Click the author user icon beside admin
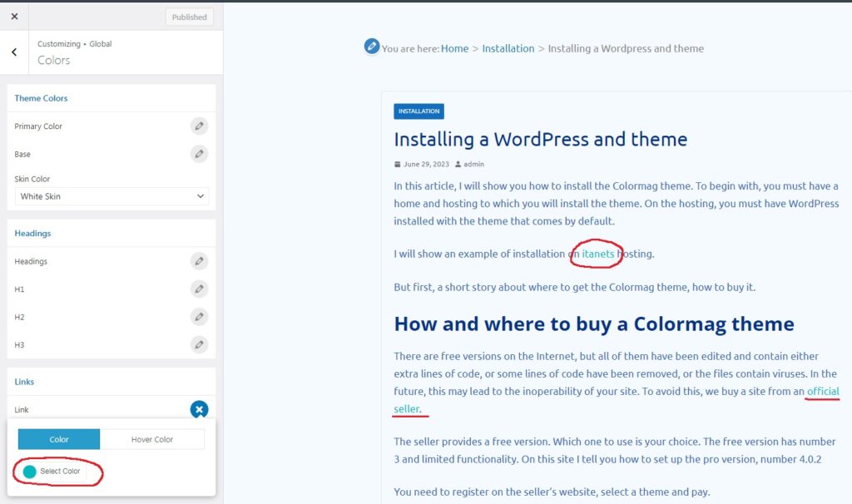The height and width of the screenshot is (504, 852). (x=458, y=164)
